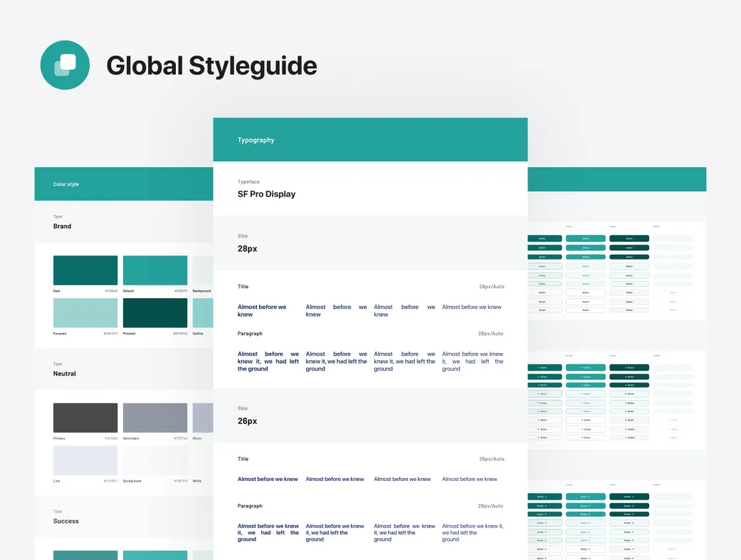Click the Global Styleguide title text
Viewport: 741px width, 560px height.
(211, 66)
